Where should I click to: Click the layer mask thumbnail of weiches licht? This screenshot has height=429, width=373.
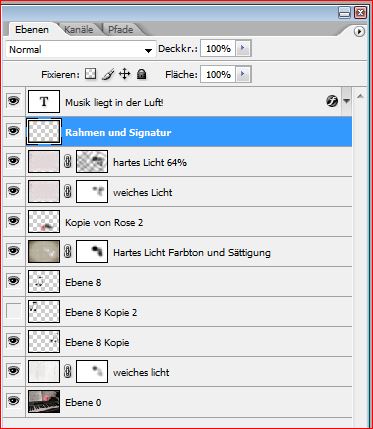pyautogui.click(x=92, y=371)
